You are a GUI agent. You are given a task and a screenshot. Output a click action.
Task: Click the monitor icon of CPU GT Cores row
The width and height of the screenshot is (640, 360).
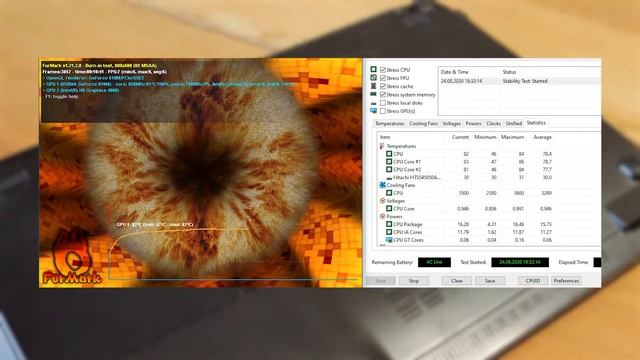click(389, 240)
